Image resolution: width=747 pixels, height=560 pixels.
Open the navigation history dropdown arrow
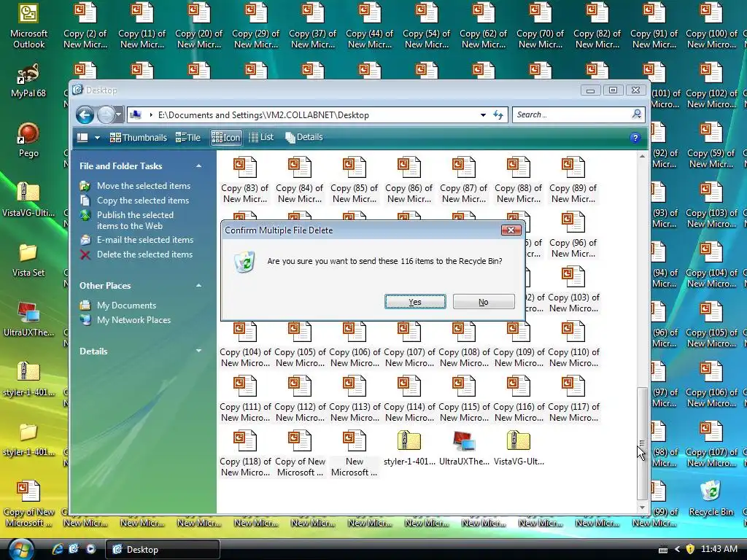[x=119, y=114]
